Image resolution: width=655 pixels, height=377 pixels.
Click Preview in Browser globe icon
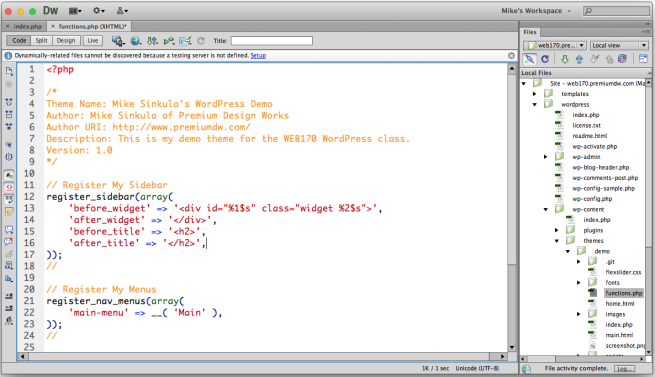tap(135, 41)
